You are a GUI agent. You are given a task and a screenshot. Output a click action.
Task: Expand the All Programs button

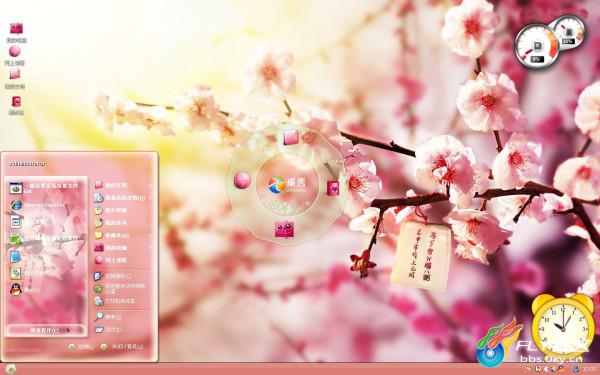pos(46,330)
